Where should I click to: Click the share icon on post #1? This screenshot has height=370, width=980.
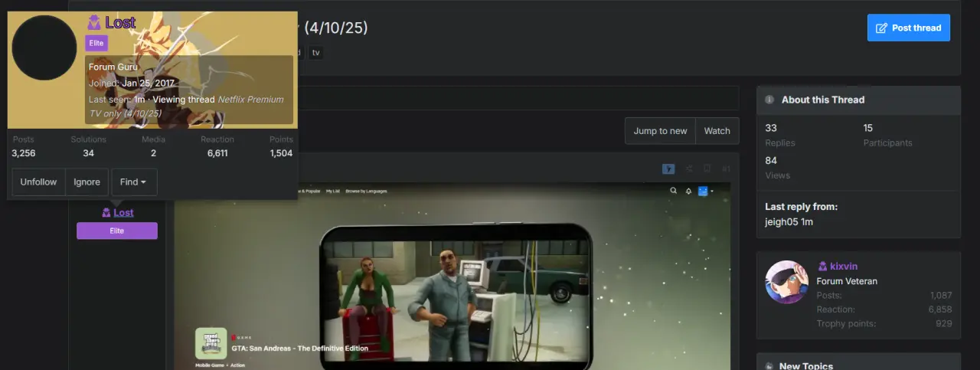[689, 169]
